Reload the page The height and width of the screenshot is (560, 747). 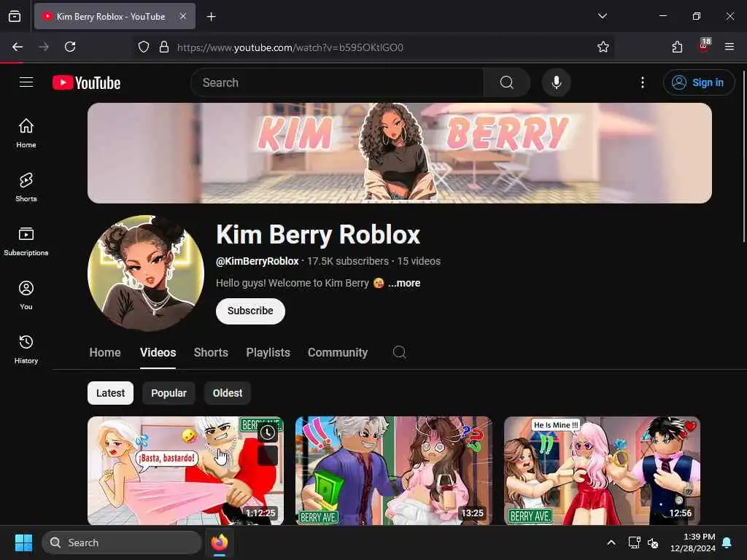(x=70, y=47)
